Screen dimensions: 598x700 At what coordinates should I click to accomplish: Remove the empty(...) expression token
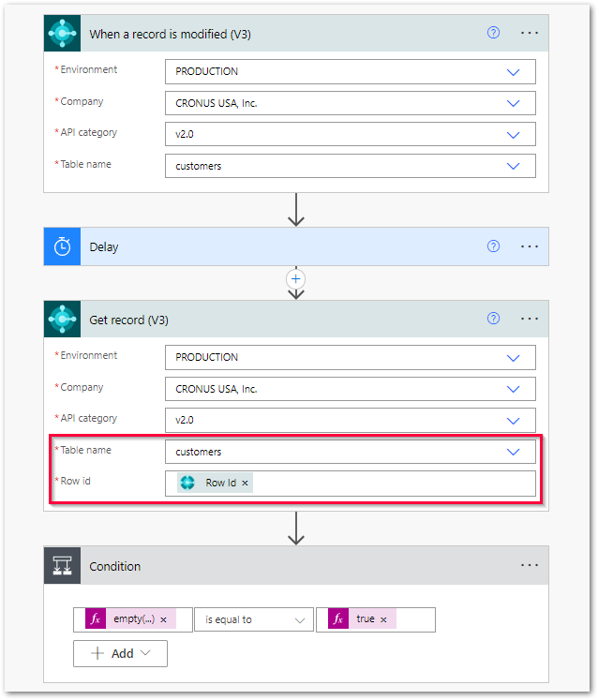pyautogui.click(x=163, y=619)
